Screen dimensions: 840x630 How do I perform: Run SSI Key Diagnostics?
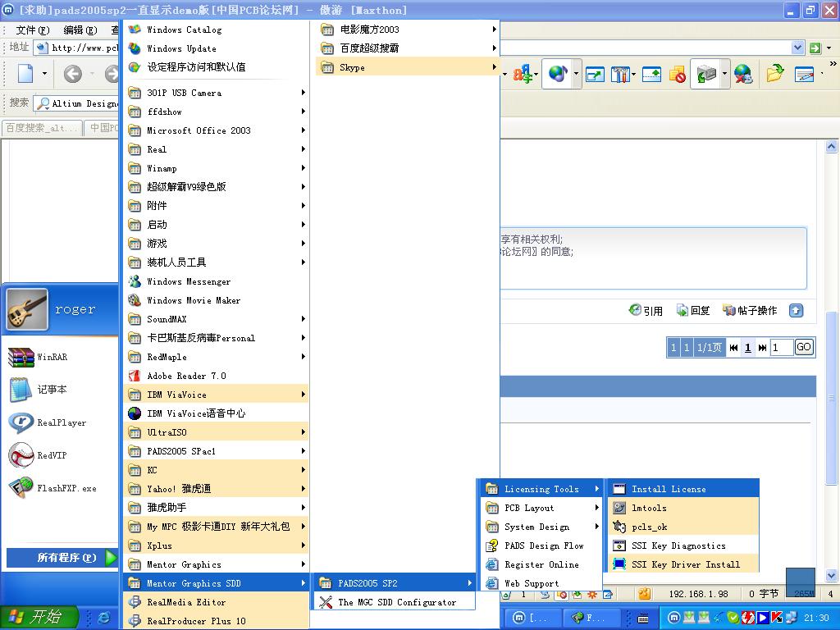[x=683, y=546]
